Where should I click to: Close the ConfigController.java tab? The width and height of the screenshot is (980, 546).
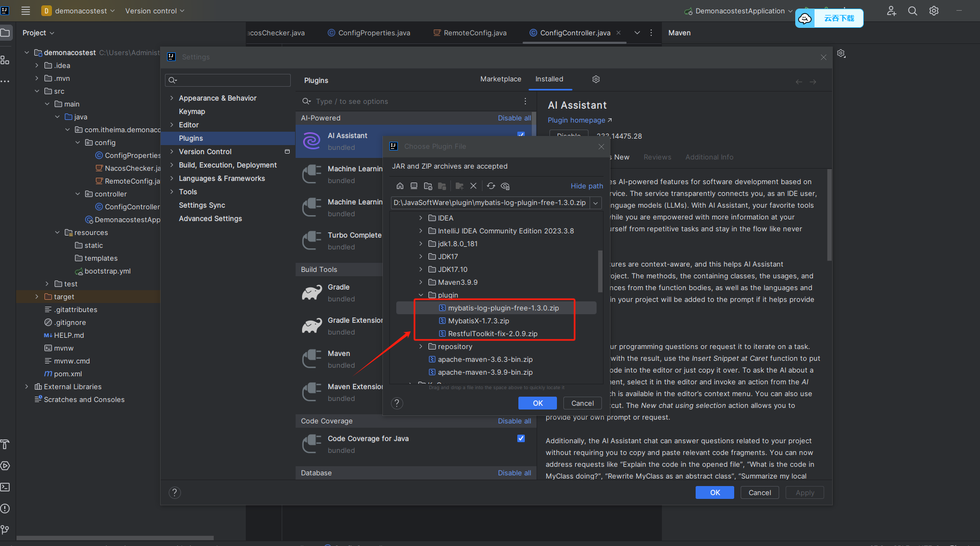coord(619,33)
